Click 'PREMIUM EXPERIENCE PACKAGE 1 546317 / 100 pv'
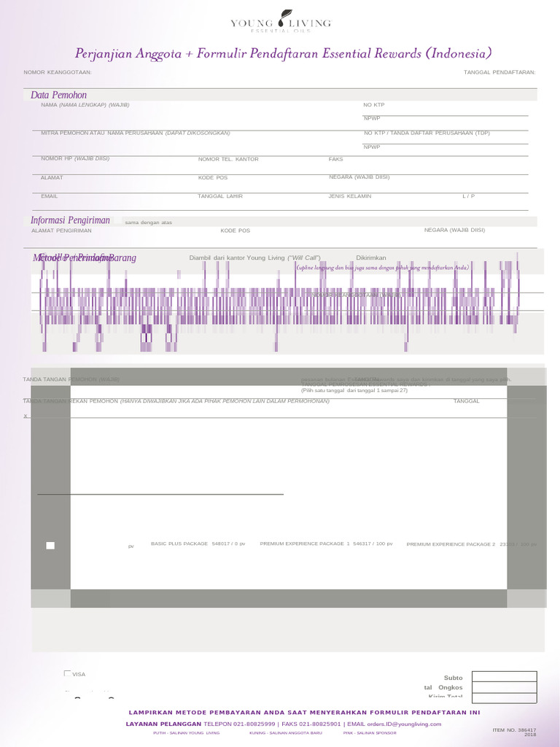The width and height of the screenshot is (560, 747). coord(326,543)
